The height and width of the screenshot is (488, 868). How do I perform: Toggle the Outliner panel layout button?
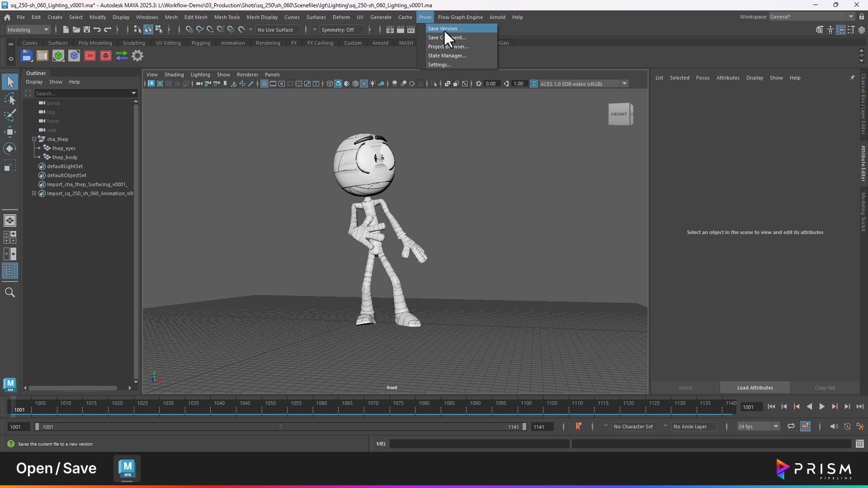[10, 271]
